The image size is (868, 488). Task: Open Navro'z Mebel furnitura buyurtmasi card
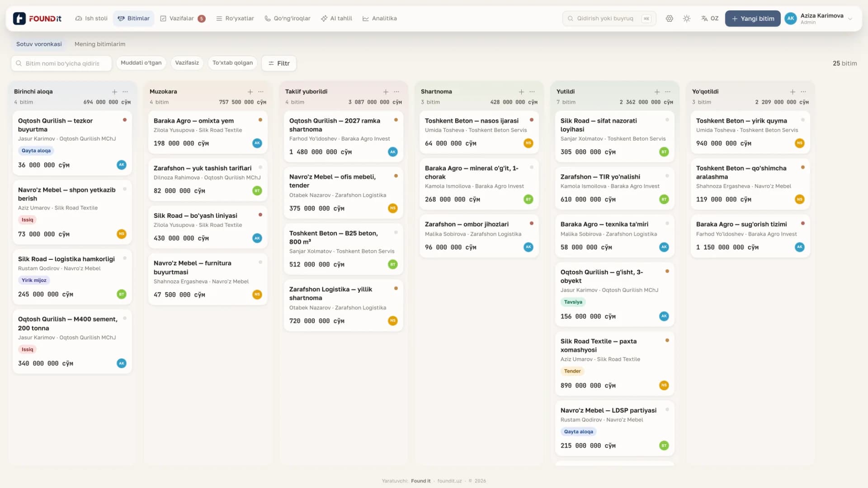pyautogui.click(x=208, y=279)
